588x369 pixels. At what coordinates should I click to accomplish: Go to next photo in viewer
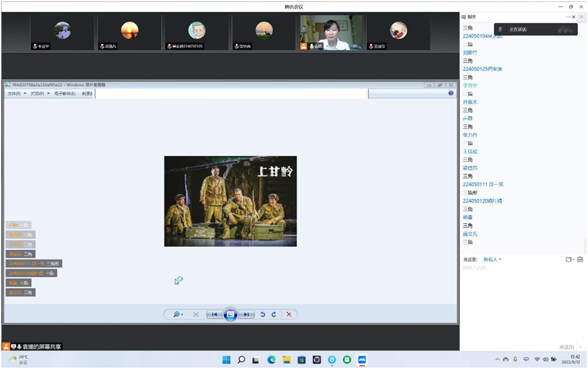pyautogui.click(x=246, y=315)
